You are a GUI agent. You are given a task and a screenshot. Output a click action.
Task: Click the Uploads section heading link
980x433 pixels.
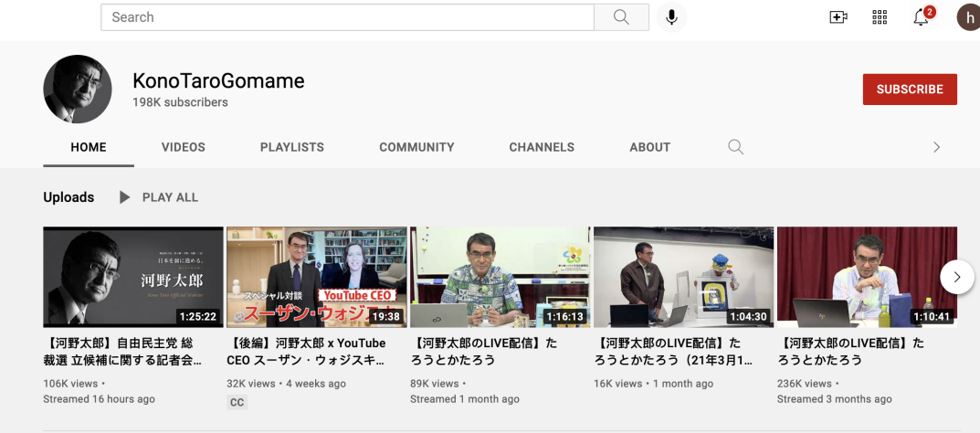click(x=68, y=197)
